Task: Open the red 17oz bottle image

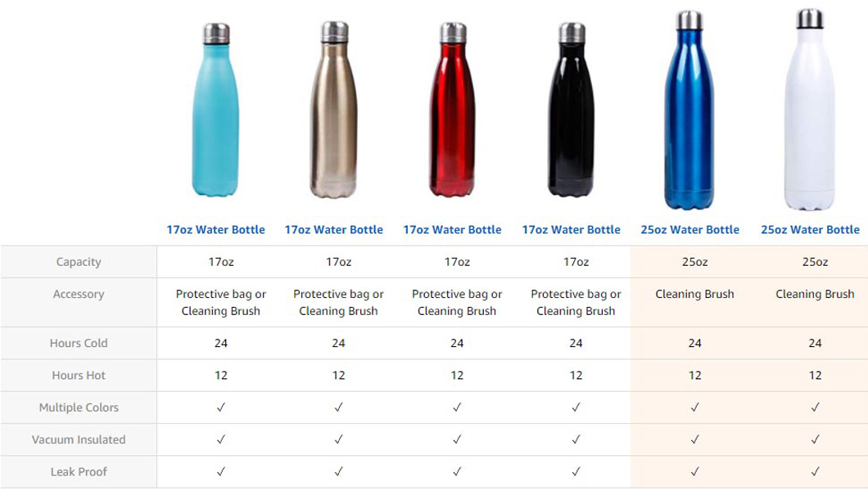Action: (x=453, y=110)
